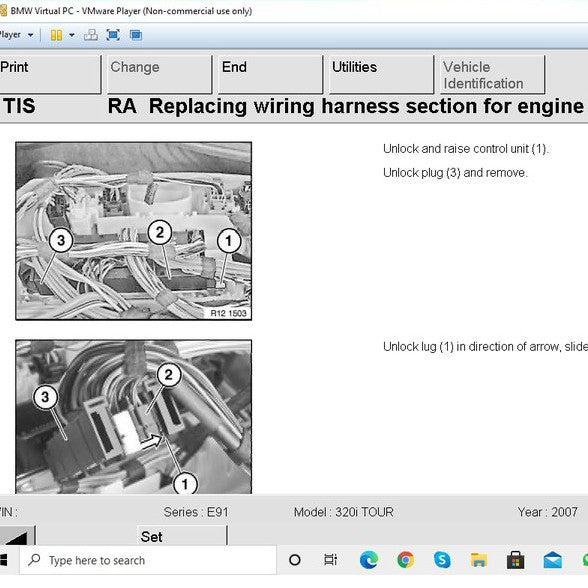Click the Windows search box

pos(148,560)
